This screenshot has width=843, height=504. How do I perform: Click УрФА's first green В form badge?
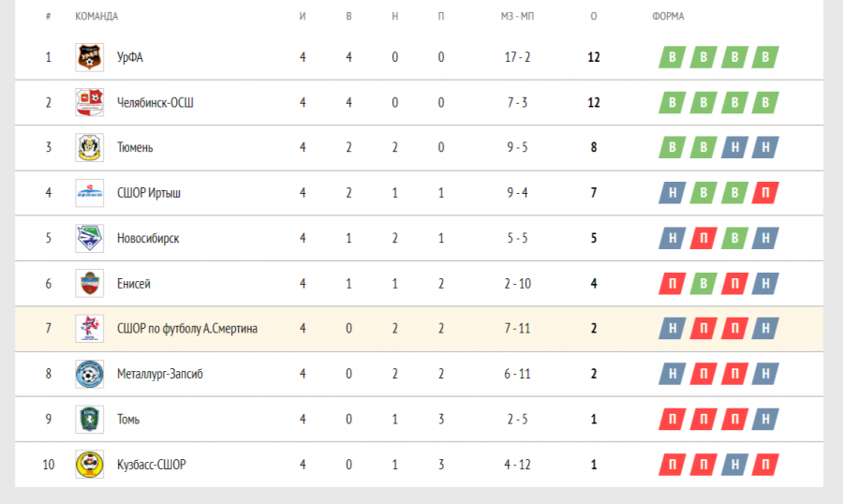[x=672, y=57]
